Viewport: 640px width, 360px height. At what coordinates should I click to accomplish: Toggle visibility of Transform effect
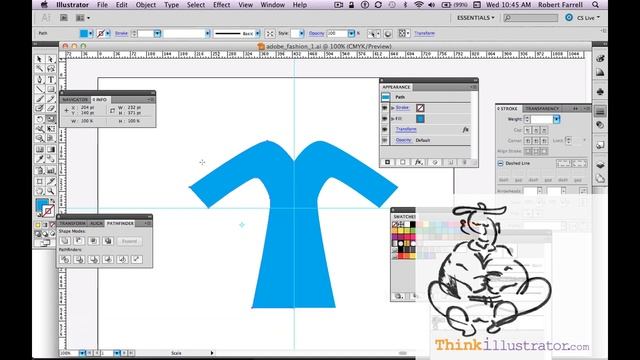click(385, 129)
